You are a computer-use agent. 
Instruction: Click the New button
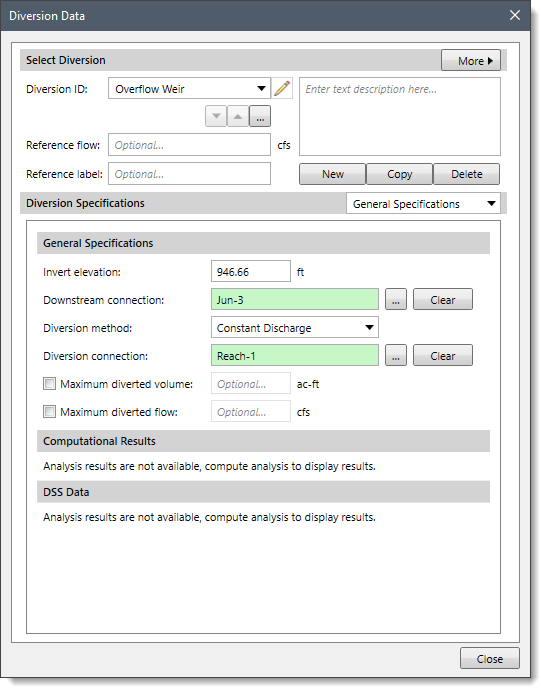332,174
